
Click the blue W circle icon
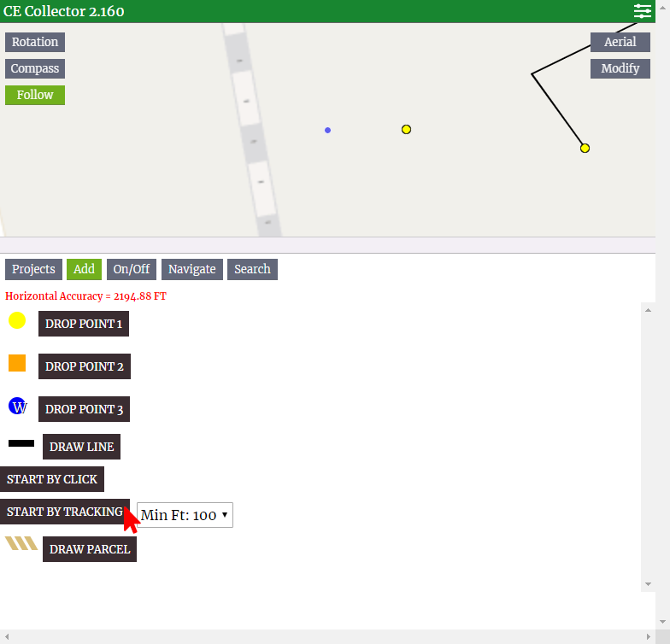[18, 407]
